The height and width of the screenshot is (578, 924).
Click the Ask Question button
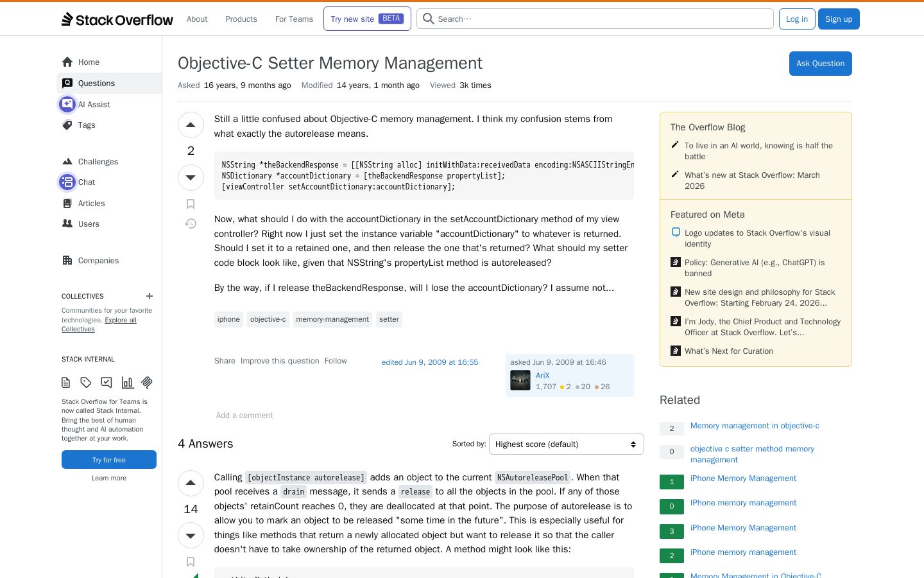coord(820,64)
